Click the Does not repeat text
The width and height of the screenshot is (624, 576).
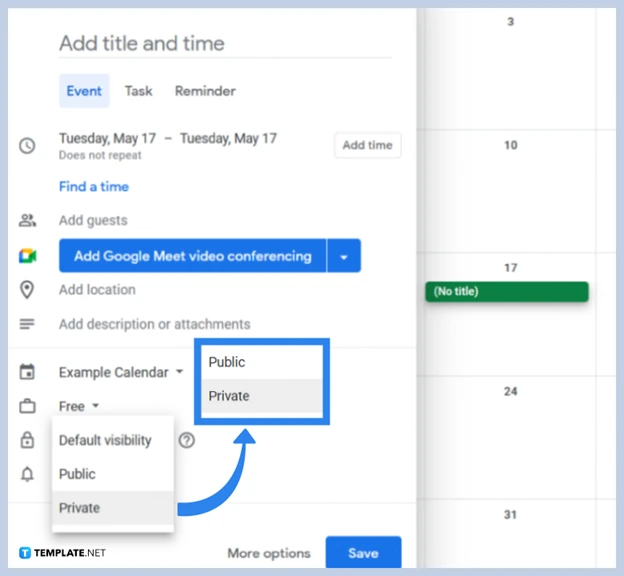100,155
